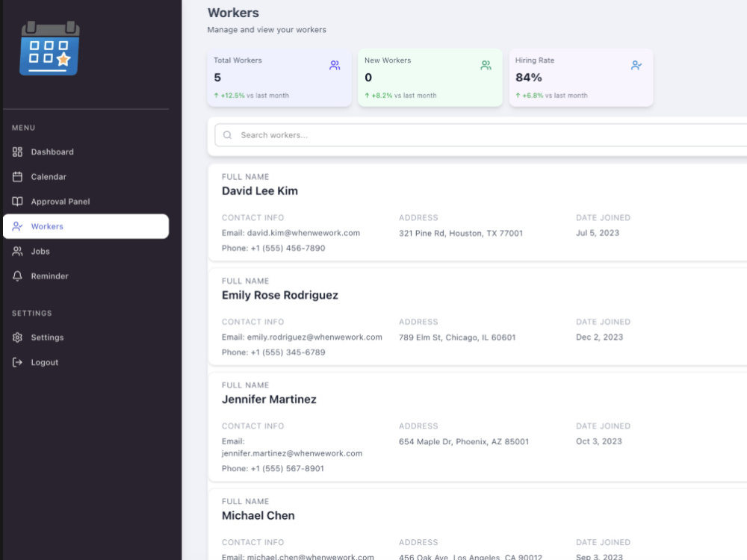Screen dimensions: 747x560
Task: Click the green arrow beside +8.2%
Action: tap(368, 96)
